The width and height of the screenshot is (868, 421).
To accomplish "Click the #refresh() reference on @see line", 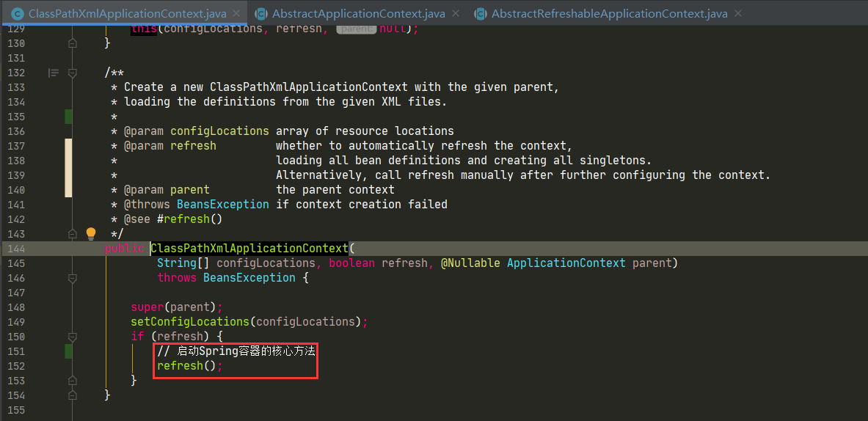I will point(190,219).
